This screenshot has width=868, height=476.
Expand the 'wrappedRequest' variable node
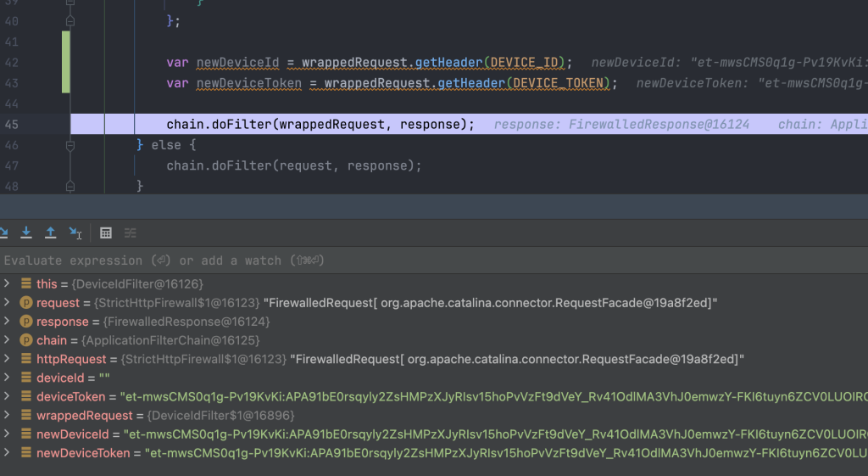7,416
